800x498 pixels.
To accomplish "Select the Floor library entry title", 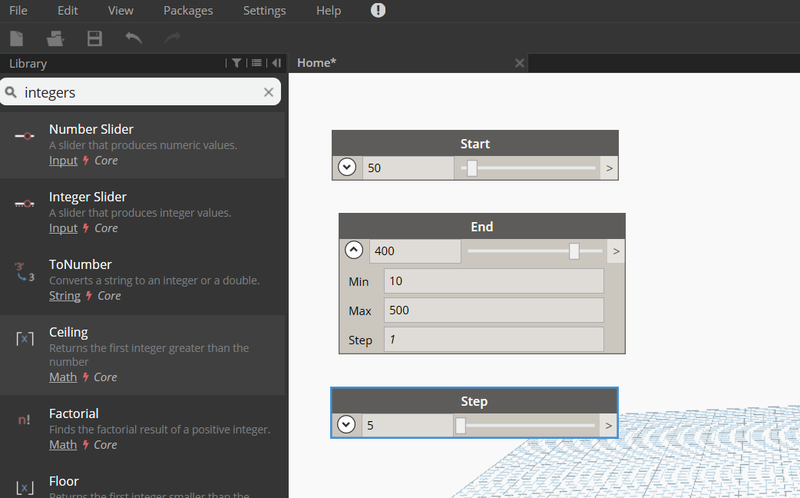I will tap(64, 481).
